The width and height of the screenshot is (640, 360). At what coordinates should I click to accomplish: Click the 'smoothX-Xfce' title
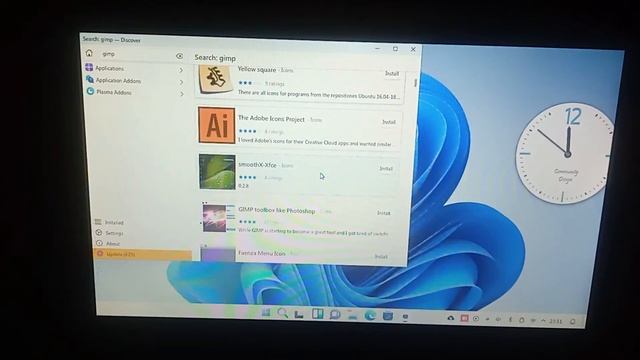coord(258,164)
